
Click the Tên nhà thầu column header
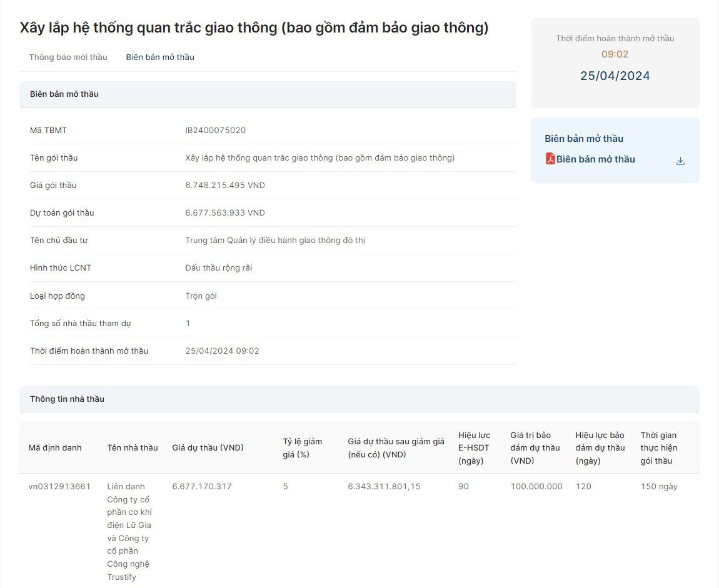pos(133,447)
